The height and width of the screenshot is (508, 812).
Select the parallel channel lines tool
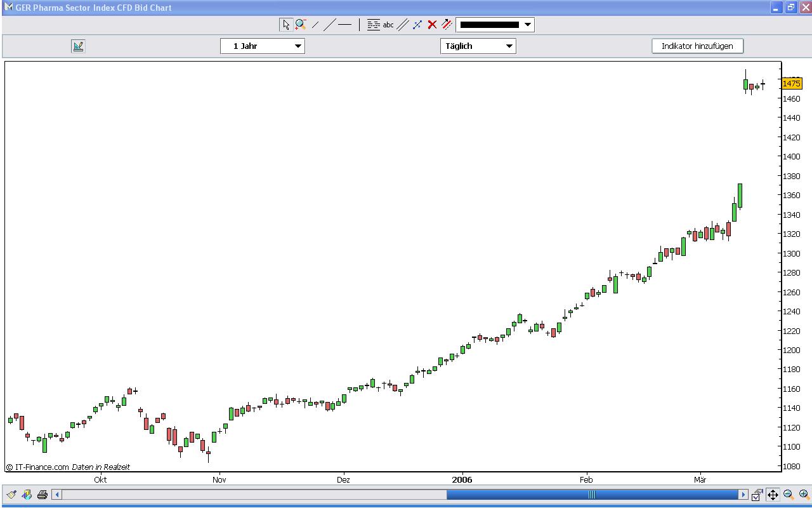click(x=403, y=25)
